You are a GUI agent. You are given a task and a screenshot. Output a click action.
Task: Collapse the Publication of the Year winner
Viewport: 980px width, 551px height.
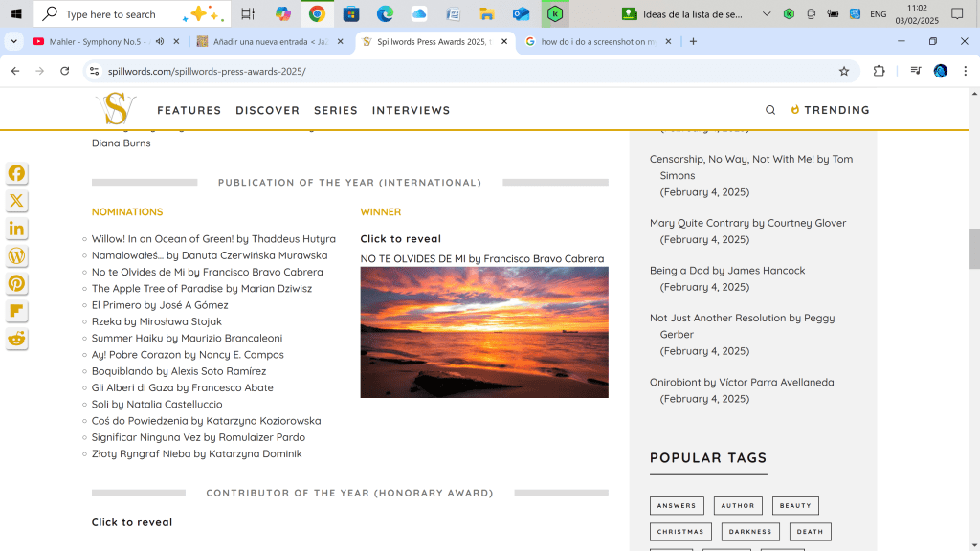400,239
